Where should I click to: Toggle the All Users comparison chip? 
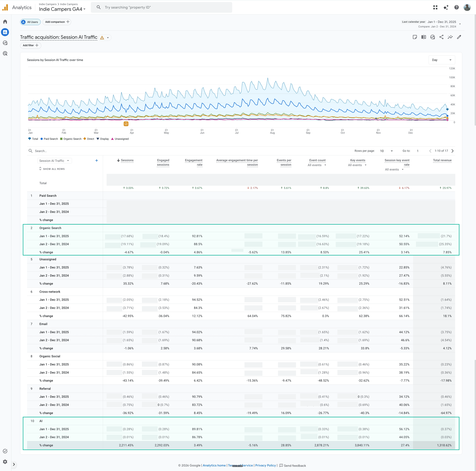point(30,22)
